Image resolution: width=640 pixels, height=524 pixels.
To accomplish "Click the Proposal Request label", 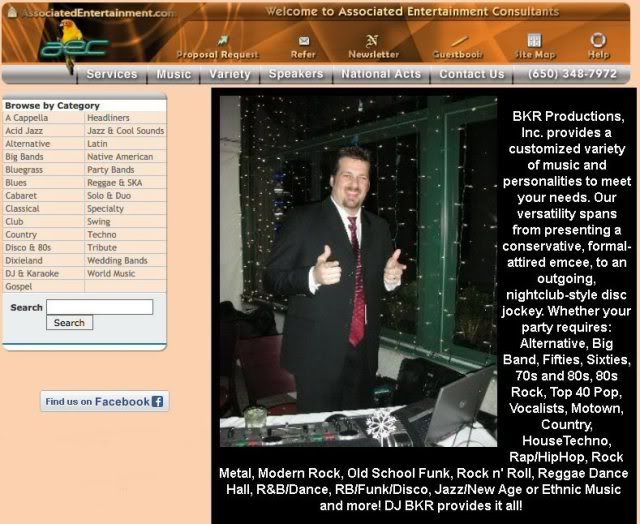I will pyautogui.click(x=218, y=54).
